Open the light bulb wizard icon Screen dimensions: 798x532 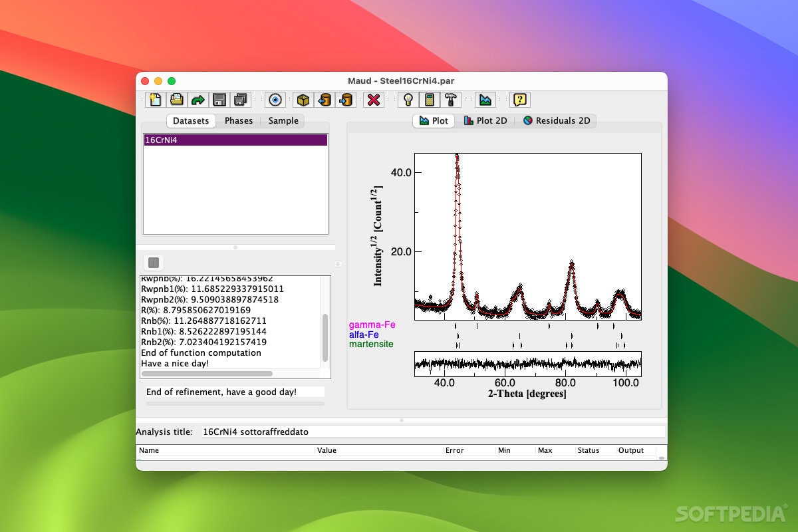tap(408, 100)
